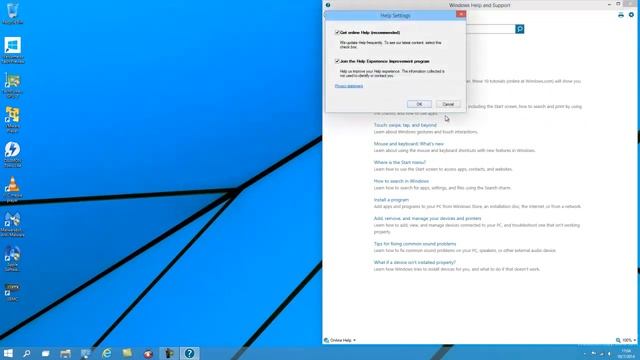Open the taskbar search magnifier
This screenshot has height=360, width=640.
click(27, 353)
